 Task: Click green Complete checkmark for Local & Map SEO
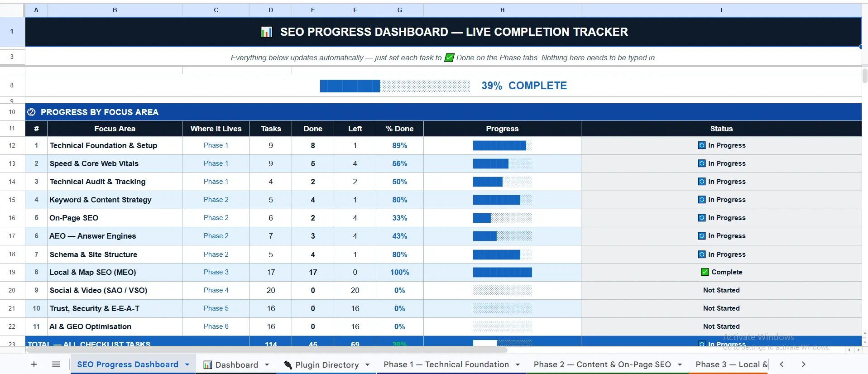point(705,272)
